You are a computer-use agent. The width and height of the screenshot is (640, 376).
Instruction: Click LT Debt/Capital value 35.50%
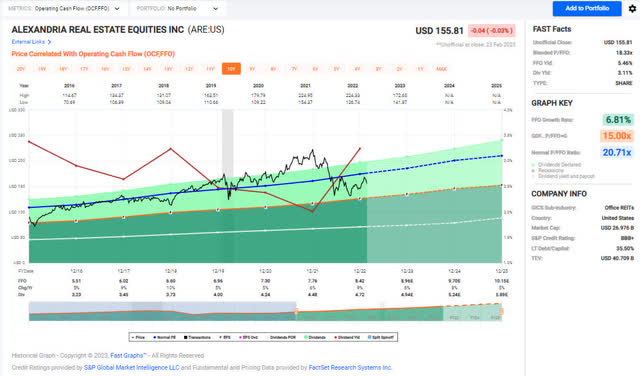[624, 248]
